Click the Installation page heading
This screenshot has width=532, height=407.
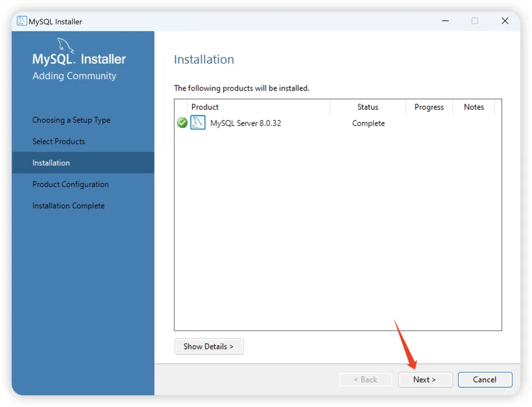(x=204, y=60)
